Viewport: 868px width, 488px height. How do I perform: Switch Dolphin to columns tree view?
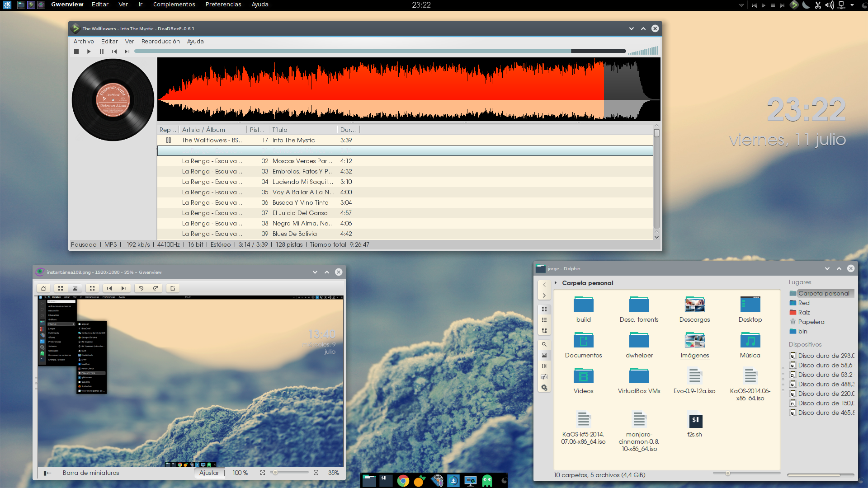pos(544,331)
